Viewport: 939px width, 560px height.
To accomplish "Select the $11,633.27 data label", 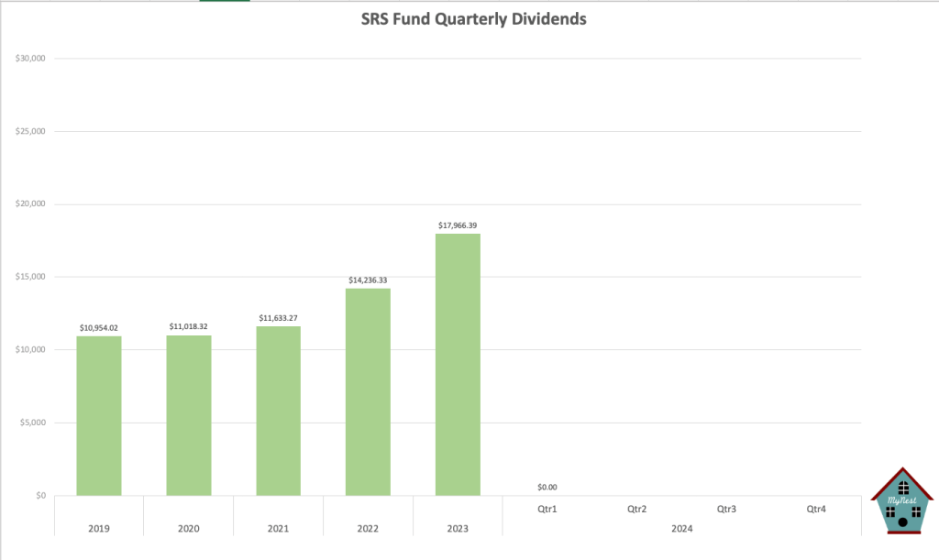I will pyautogui.click(x=278, y=316).
